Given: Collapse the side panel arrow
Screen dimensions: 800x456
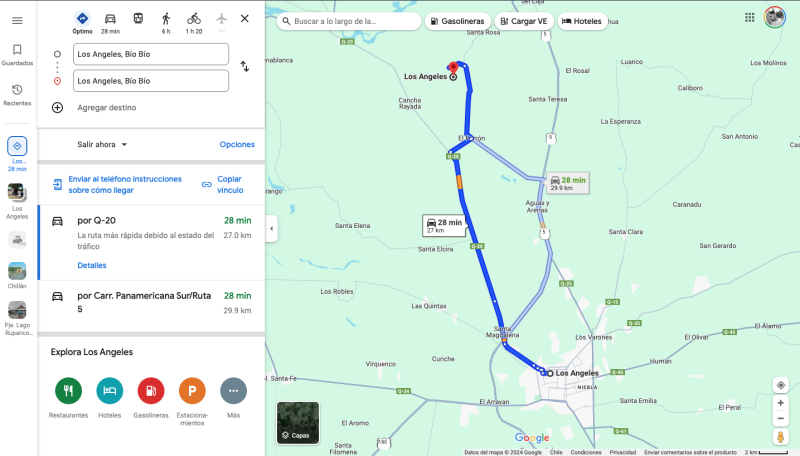Looking at the screenshot, I should click(271, 229).
